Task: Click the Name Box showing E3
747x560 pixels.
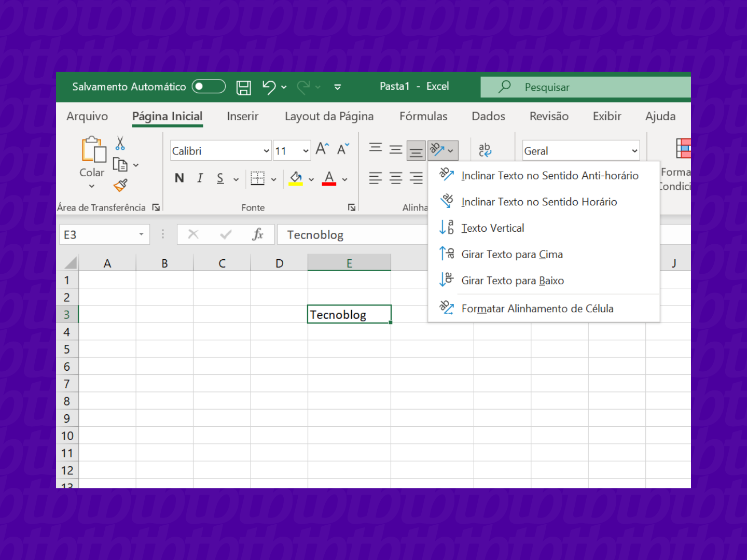Action: 104,235
